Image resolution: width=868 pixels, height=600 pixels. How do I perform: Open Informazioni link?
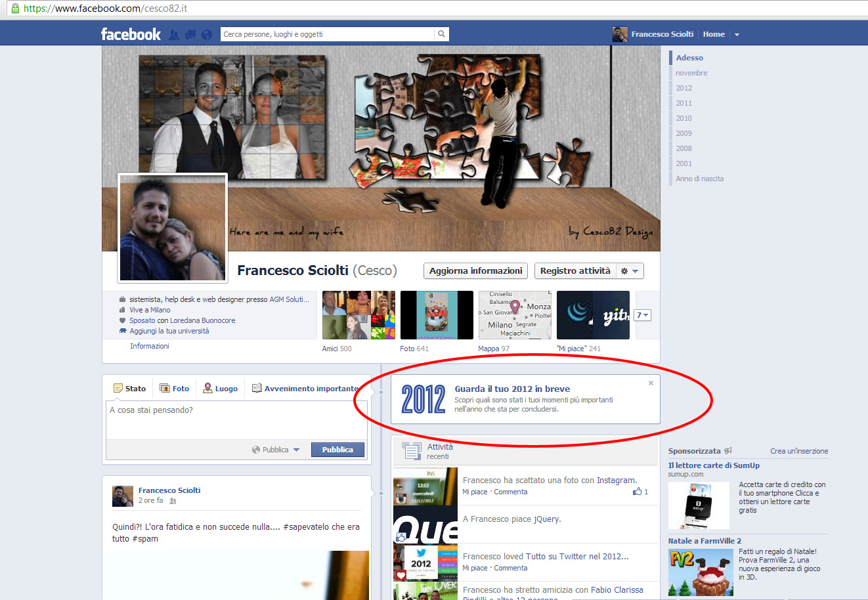[x=149, y=346]
